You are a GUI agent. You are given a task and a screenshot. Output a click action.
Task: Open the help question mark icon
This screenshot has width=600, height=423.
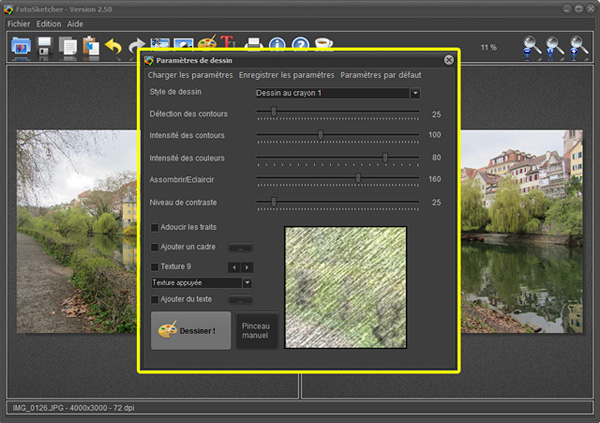(x=300, y=46)
